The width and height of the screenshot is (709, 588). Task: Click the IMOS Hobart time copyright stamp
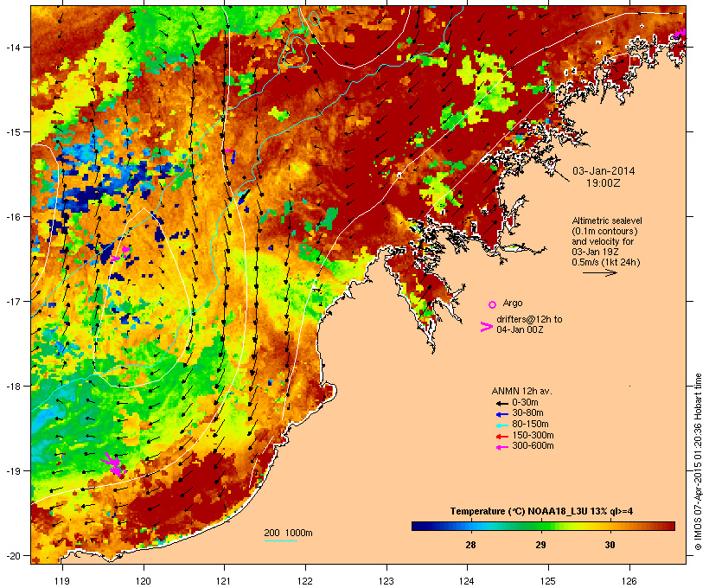pos(698,462)
